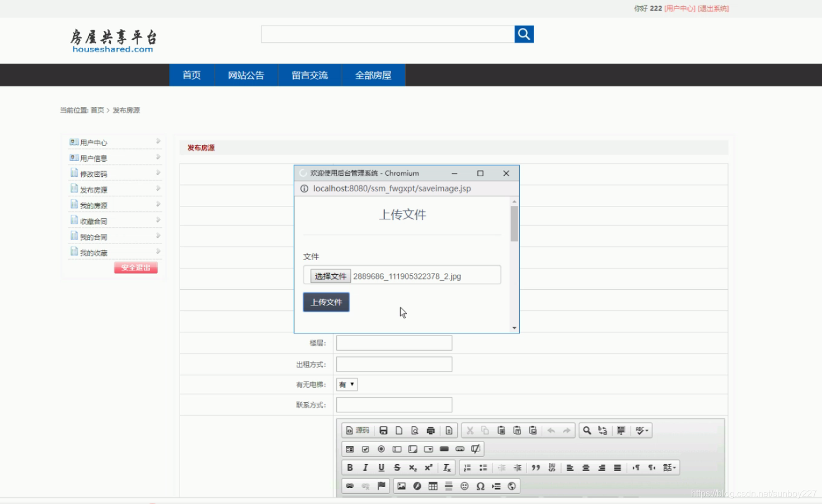The height and width of the screenshot is (504, 822).
Task: Click the 退出系统 link at top
Action: [x=713, y=8]
